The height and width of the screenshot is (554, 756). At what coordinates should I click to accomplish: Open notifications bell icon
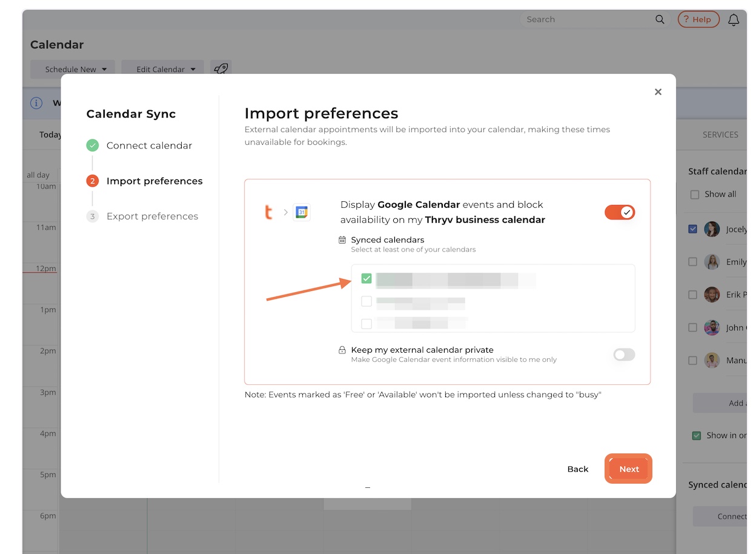click(x=734, y=19)
